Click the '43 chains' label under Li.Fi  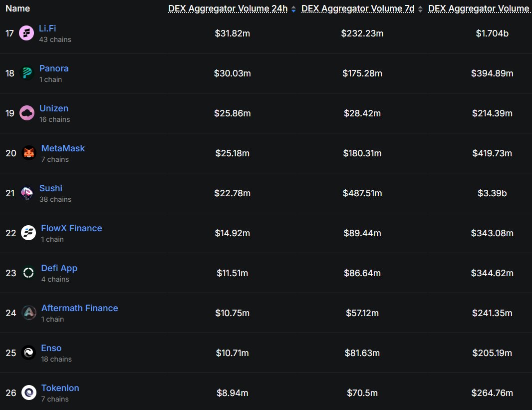(x=55, y=39)
